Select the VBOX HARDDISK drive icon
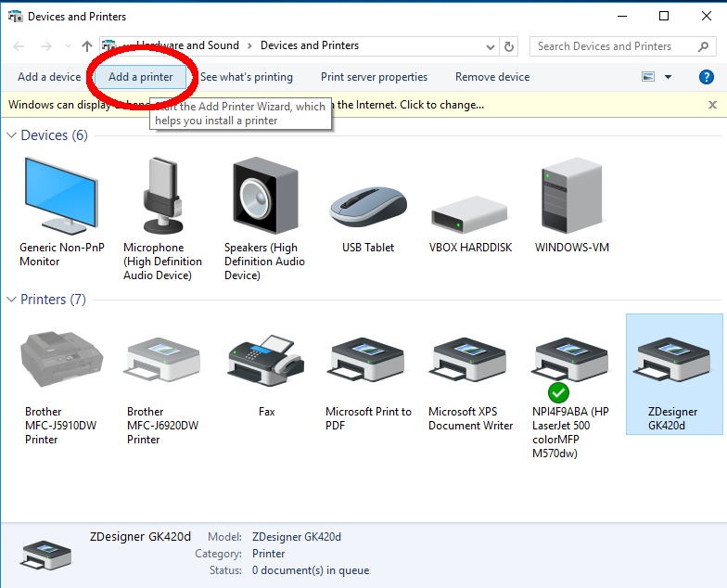The image size is (727, 588). pos(469,214)
